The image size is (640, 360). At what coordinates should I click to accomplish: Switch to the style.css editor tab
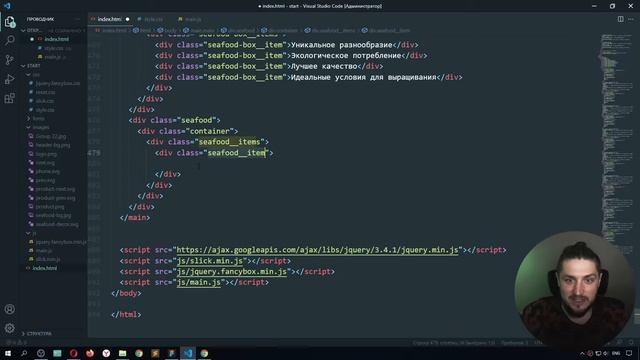(x=153, y=19)
